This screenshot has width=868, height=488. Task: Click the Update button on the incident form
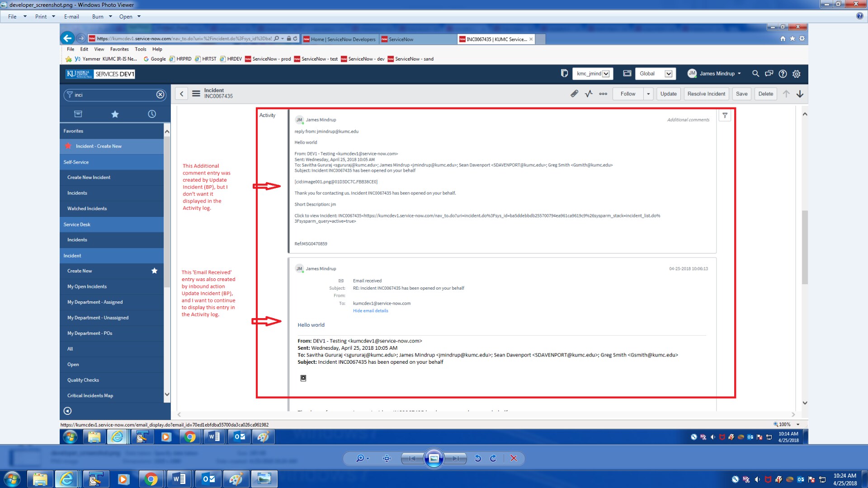(668, 94)
